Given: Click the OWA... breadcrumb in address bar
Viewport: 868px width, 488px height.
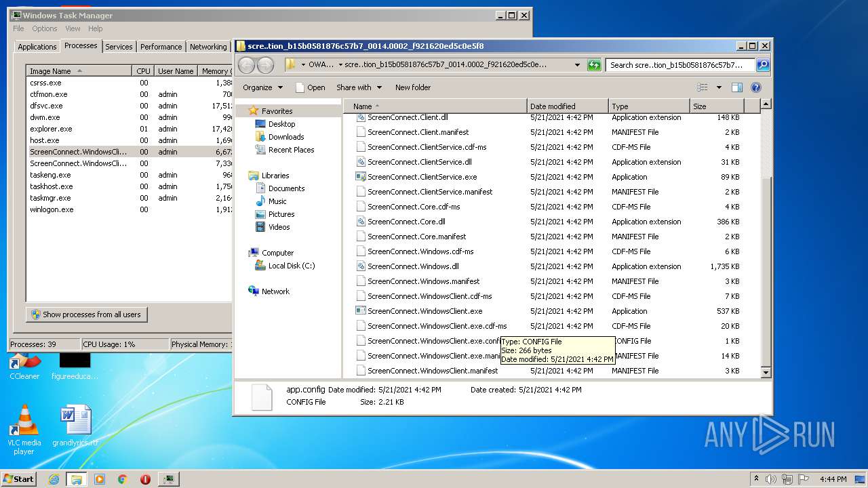Looking at the screenshot, I should tap(321, 65).
